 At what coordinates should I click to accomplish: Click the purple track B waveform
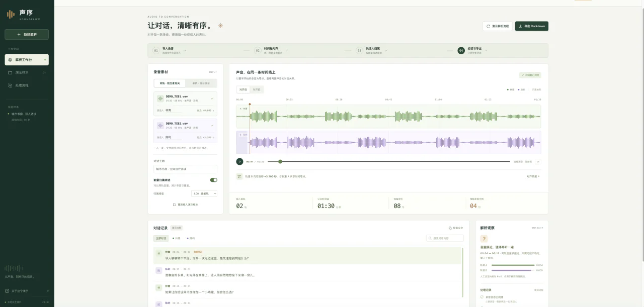[x=388, y=143]
